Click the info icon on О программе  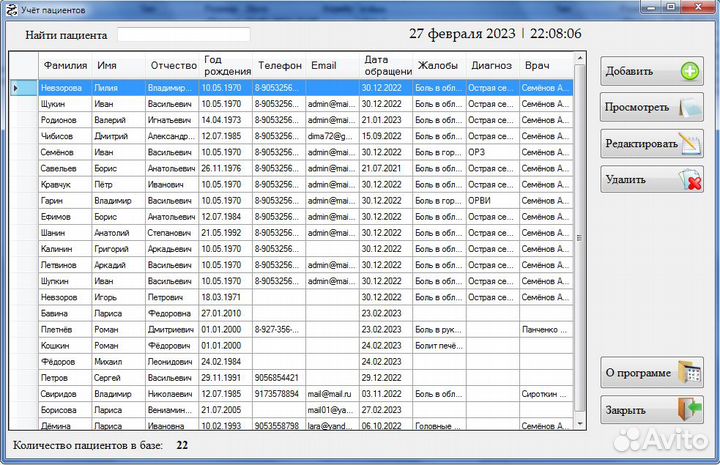690,373
